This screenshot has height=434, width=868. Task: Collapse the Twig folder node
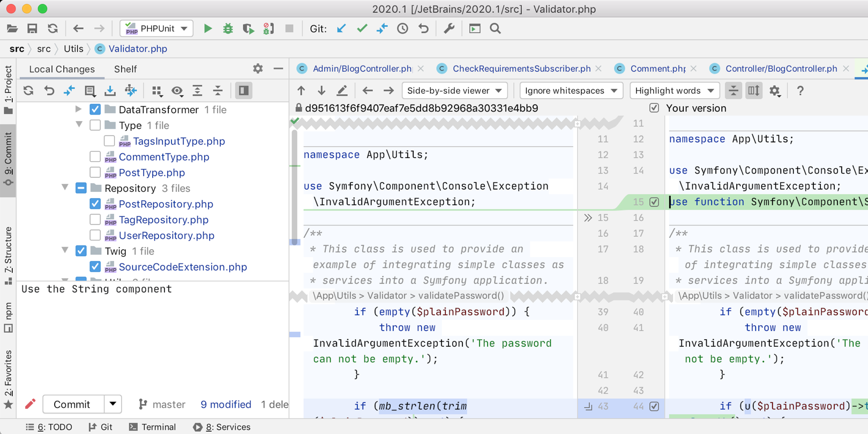click(65, 251)
